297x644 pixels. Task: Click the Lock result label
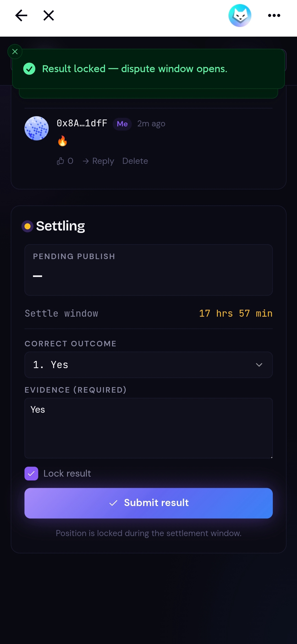(x=67, y=474)
